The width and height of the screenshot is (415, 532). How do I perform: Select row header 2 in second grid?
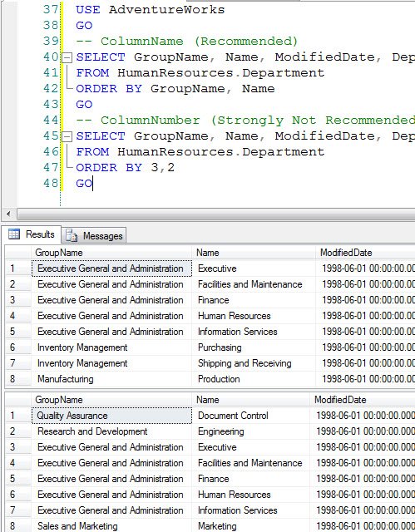coord(18,431)
